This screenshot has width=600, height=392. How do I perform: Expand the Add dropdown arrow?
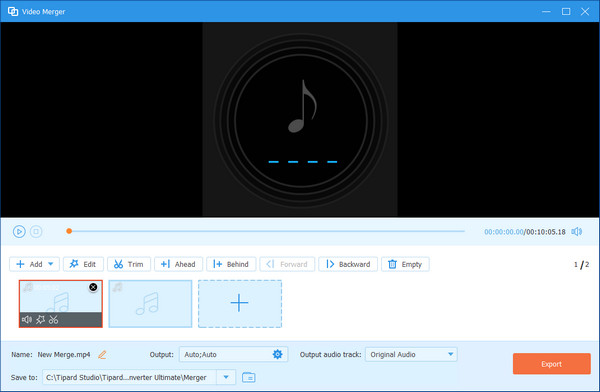(51, 264)
